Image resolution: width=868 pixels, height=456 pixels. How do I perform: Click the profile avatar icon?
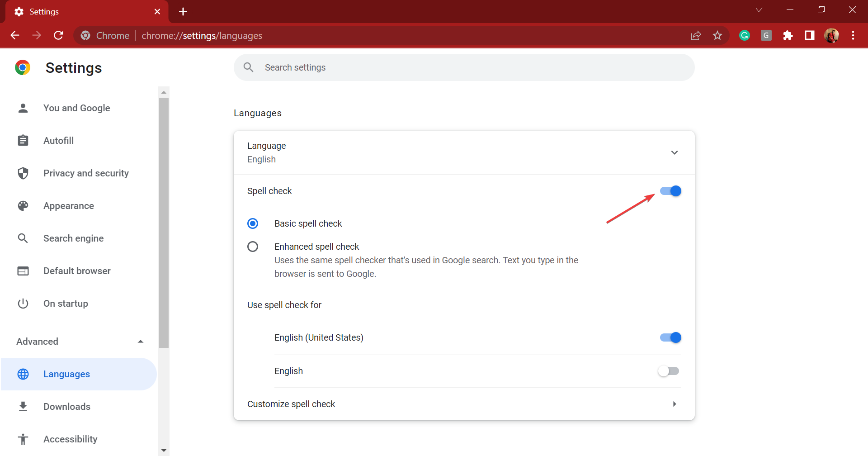pos(831,35)
